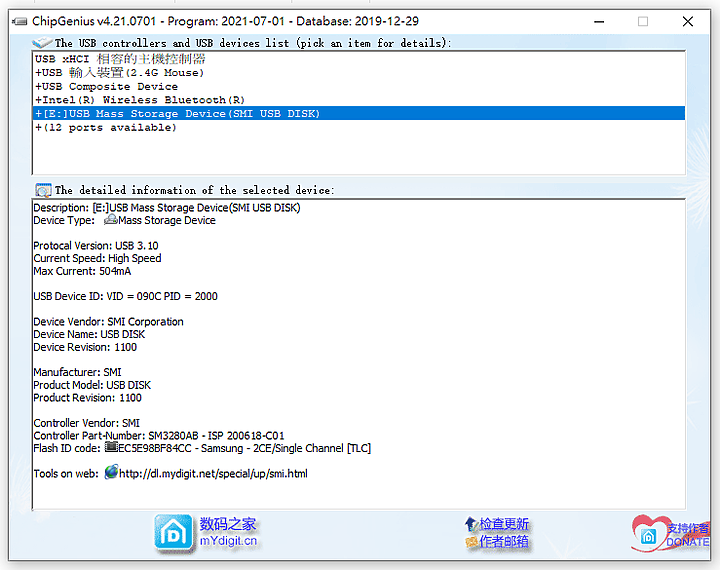Select the USB Composite Device entry
Image resolution: width=720 pixels, height=570 pixels.
(359, 86)
